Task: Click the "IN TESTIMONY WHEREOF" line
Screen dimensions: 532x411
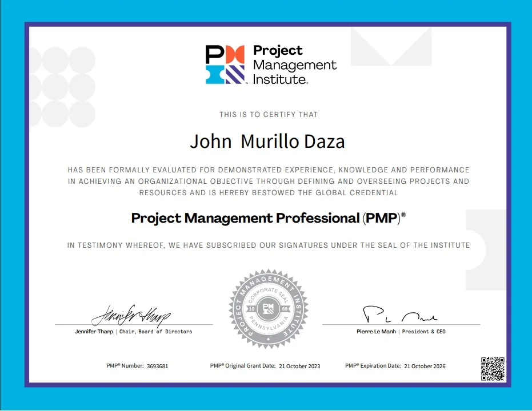Action: pyautogui.click(x=269, y=245)
